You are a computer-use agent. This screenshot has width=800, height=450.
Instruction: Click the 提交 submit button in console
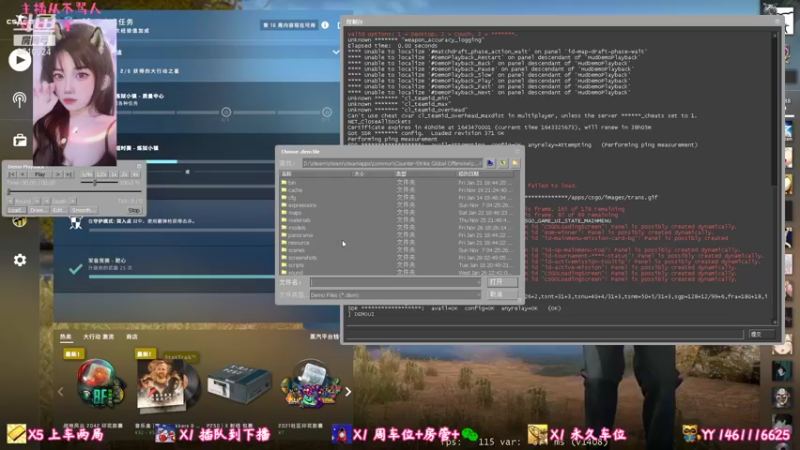[762, 334]
